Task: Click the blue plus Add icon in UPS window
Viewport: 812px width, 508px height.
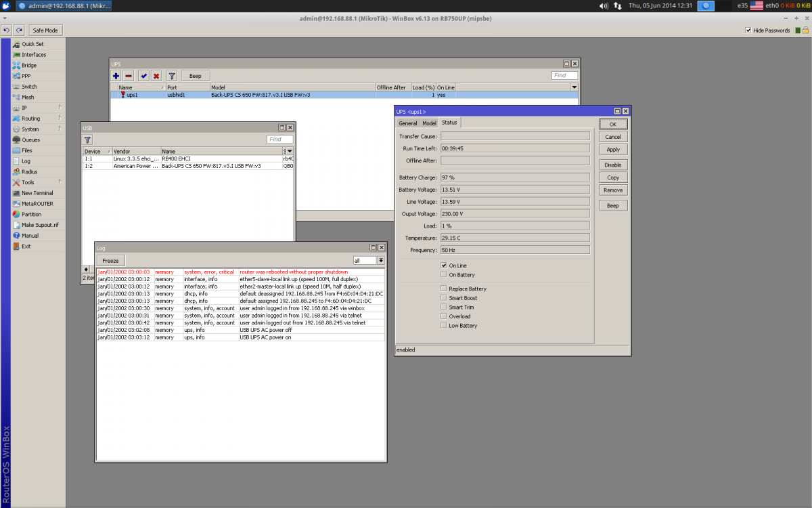Action: (x=116, y=76)
